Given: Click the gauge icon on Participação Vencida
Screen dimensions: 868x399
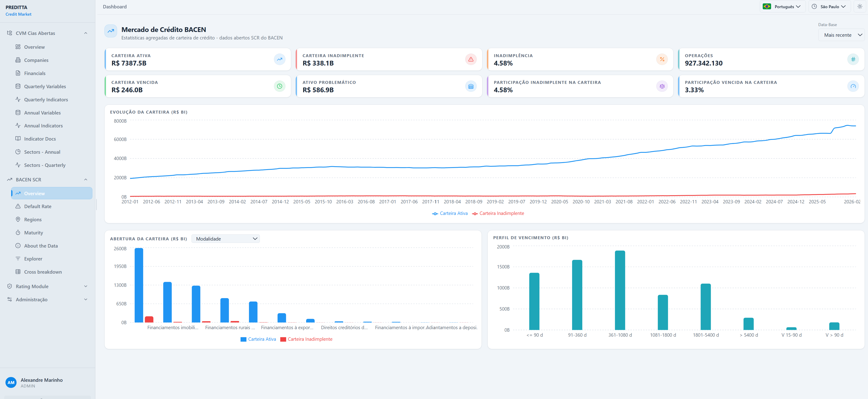Looking at the screenshot, I should pos(853,86).
